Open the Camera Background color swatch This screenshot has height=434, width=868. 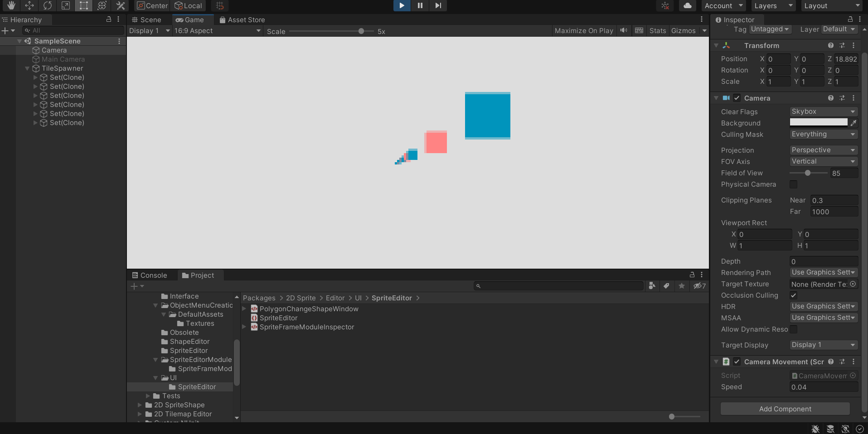tap(819, 122)
